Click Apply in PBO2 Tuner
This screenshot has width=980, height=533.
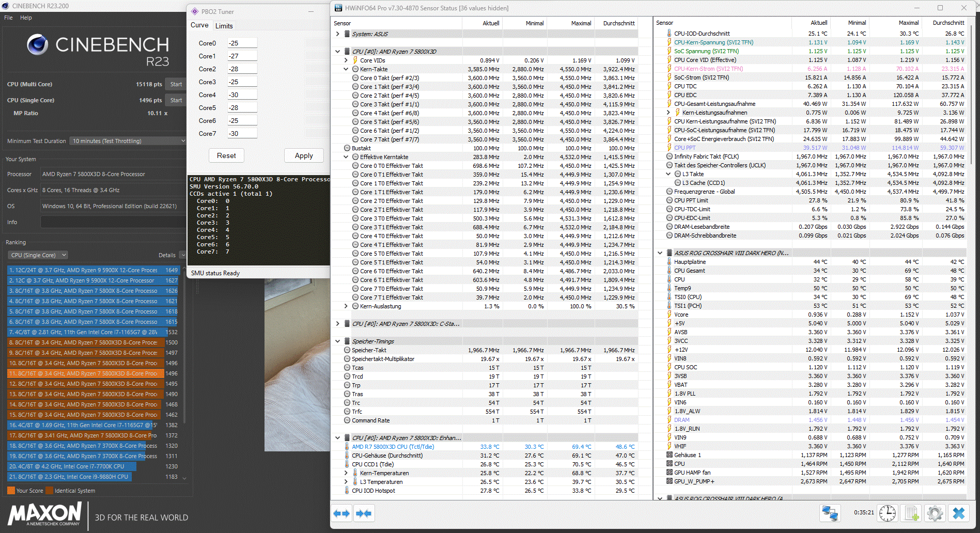tap(304, 155)
